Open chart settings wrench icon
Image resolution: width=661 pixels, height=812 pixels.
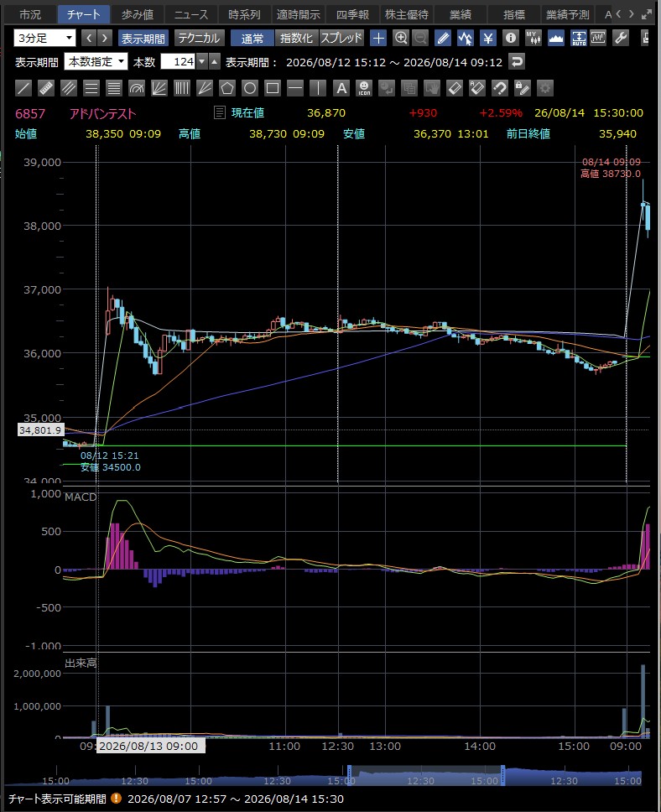click(621, 38)
